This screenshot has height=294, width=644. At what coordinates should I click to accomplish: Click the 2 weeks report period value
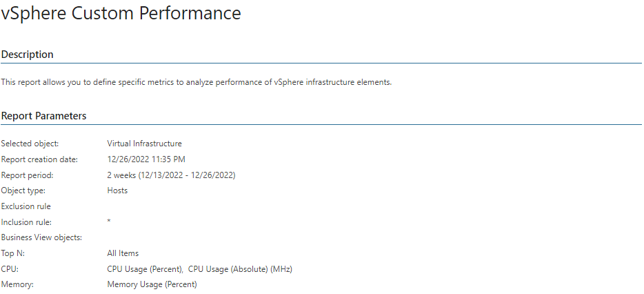tap(171, 175)
